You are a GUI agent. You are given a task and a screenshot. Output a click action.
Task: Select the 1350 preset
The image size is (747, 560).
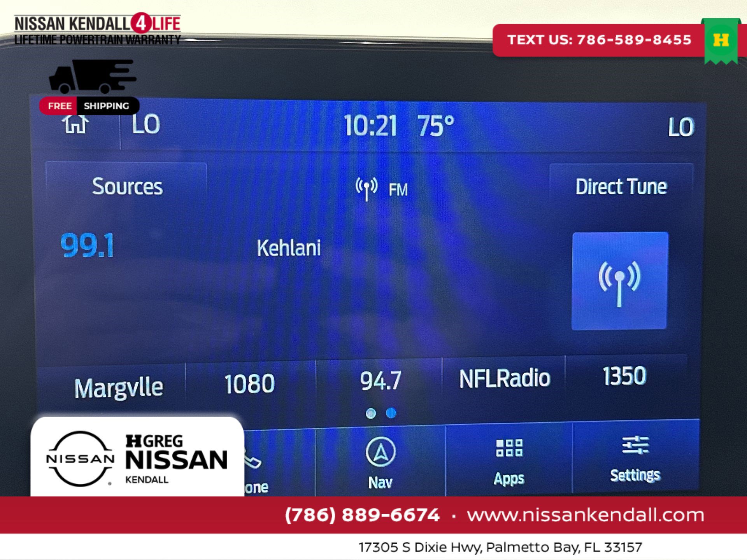(x=624, y=376)
